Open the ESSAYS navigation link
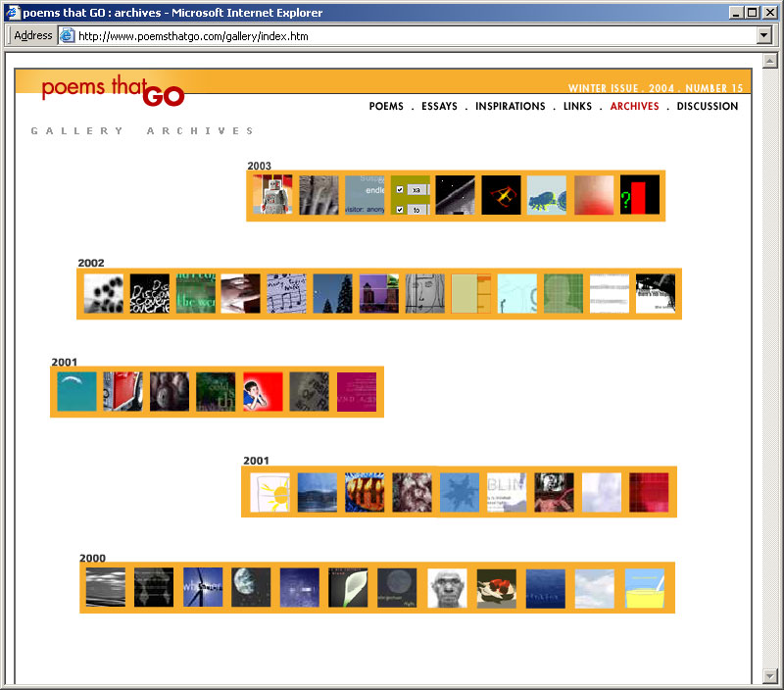Image resolution: width=784 pixels, height=690 pixels. pos(439,106)
